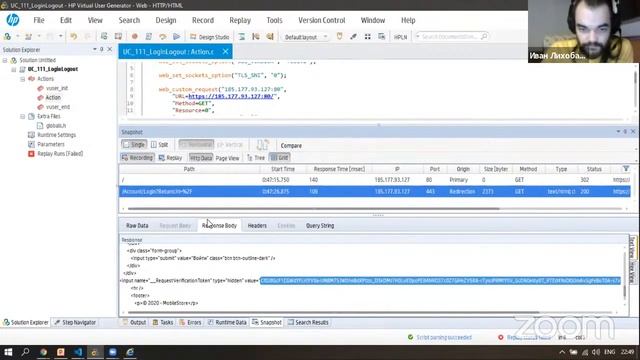This screenshot has width=640, height=360.
Task: Open Chrome from the taskbar
Action: point(43,352)
